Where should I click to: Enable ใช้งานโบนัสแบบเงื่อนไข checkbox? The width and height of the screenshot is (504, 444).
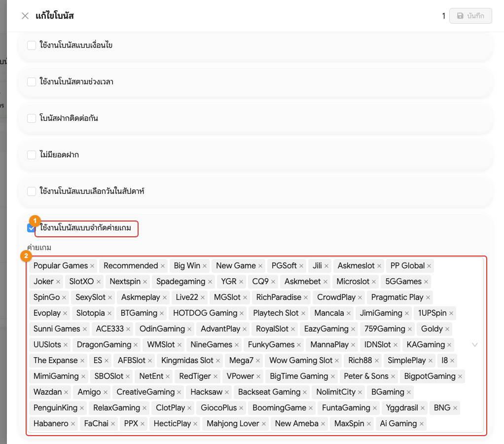pyautogui.click(x=32, y=45)
